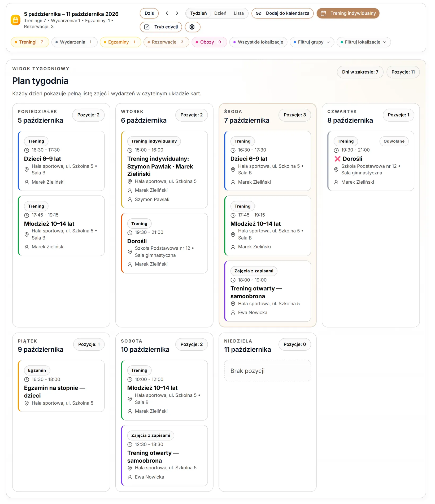Open Saturday Młodzież 10–14 lat card

164,390
